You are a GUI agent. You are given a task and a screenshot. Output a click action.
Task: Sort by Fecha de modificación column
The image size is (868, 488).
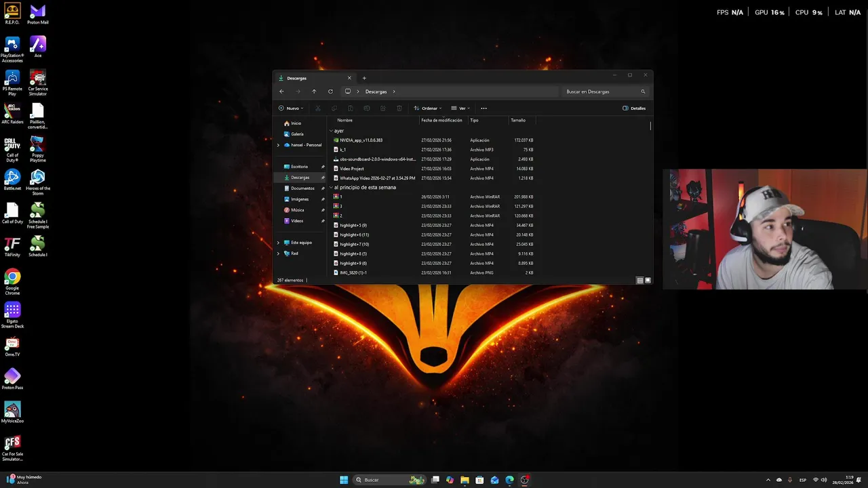[x=441, y=120]
